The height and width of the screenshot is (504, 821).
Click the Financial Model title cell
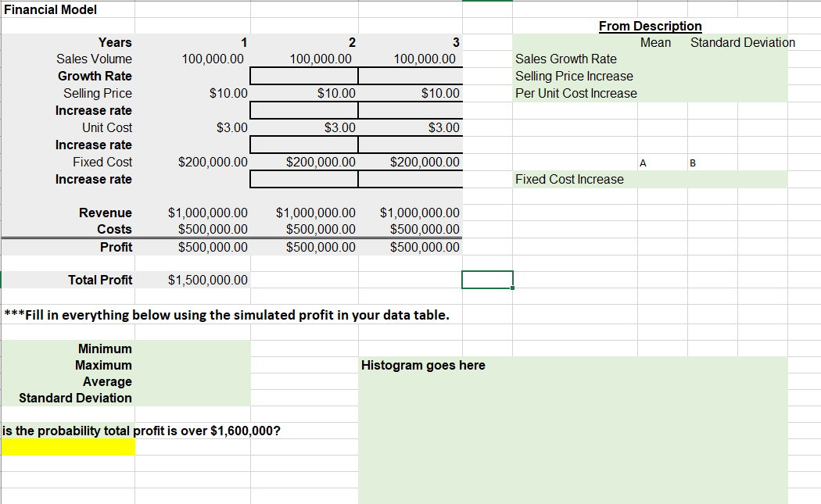point(49,9)
